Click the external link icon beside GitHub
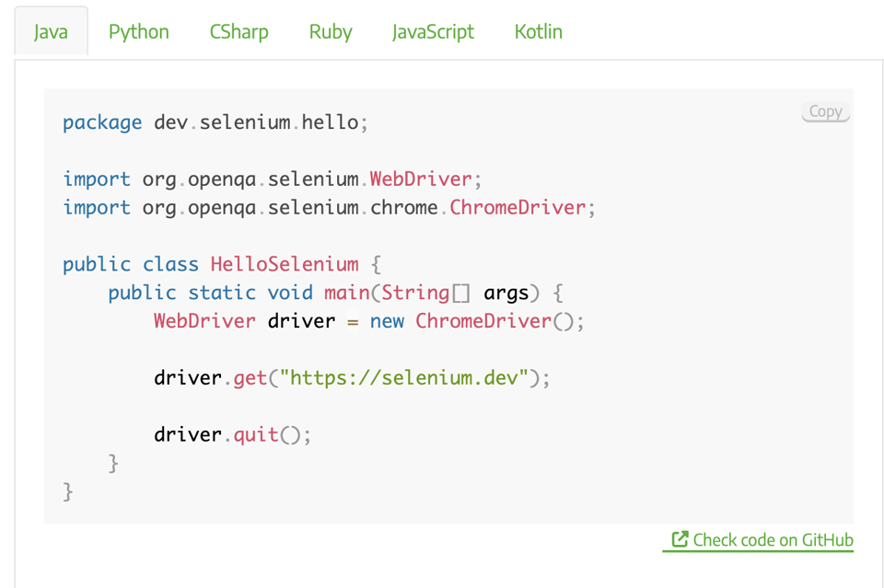The image size is (884, 588). point(680,539)
